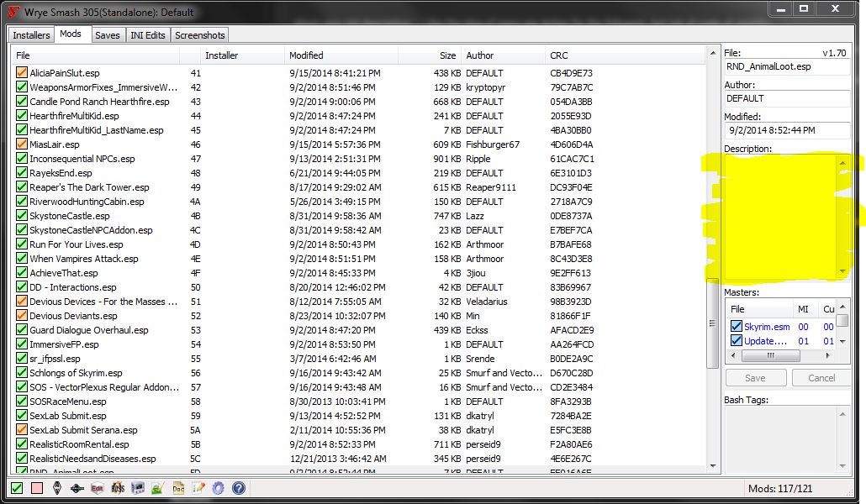Viewport: 866px width, 504px height.
Task: Disable the MiasLair.esp mod checkbox
Action: 22,144
